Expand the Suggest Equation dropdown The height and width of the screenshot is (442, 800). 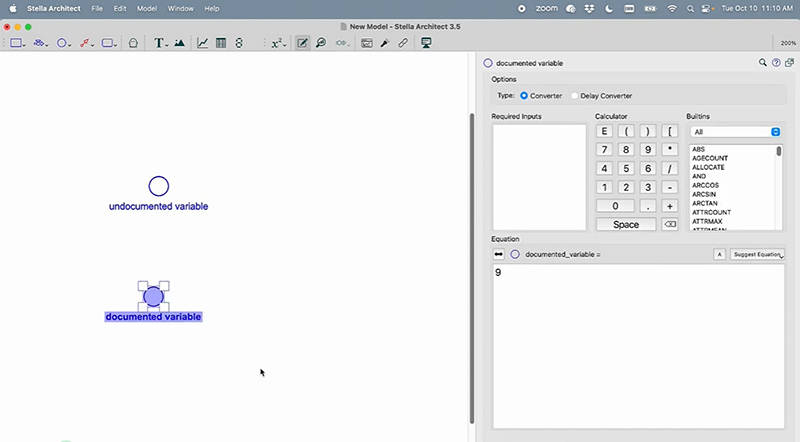757,254
